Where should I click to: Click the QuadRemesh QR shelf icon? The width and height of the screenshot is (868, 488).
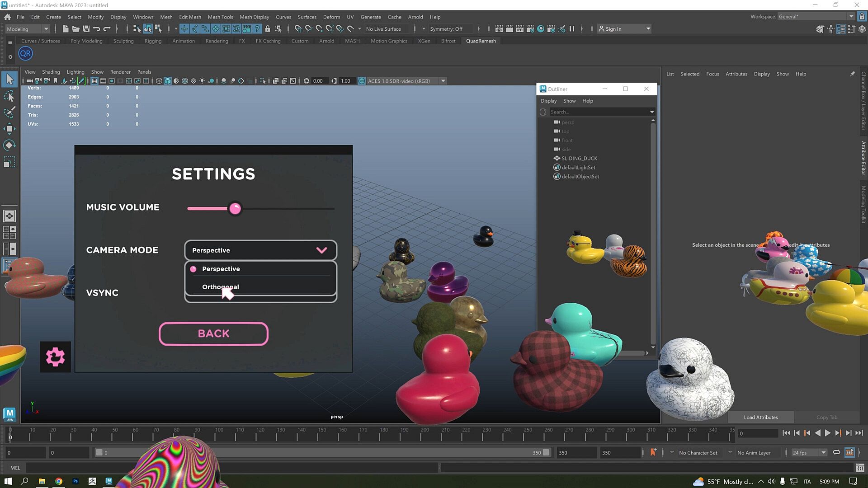25,53
